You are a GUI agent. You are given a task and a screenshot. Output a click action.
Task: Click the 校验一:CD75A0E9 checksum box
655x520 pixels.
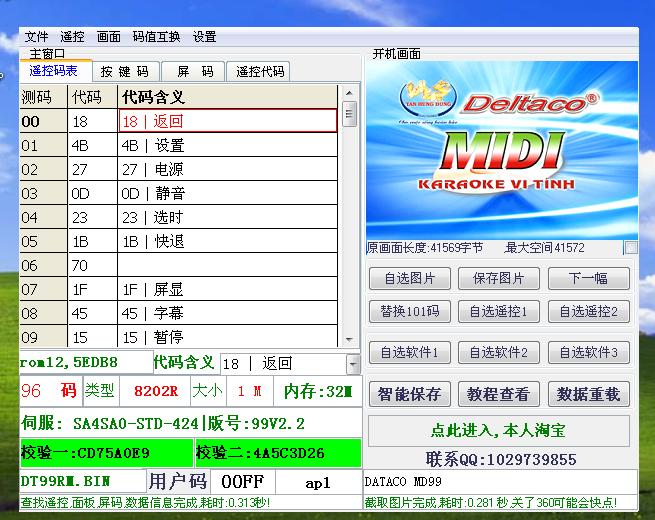[x=107, y=453]
